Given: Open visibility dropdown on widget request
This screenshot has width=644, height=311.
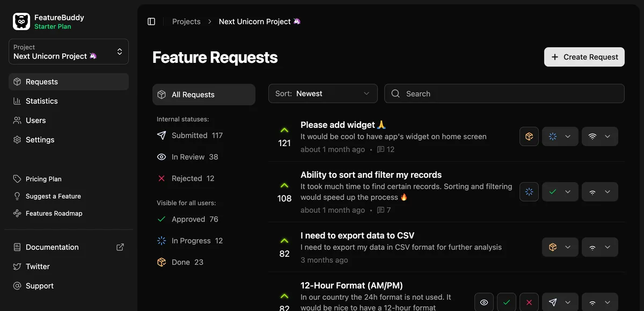Looking at the screenshot, I should (599, 136).
